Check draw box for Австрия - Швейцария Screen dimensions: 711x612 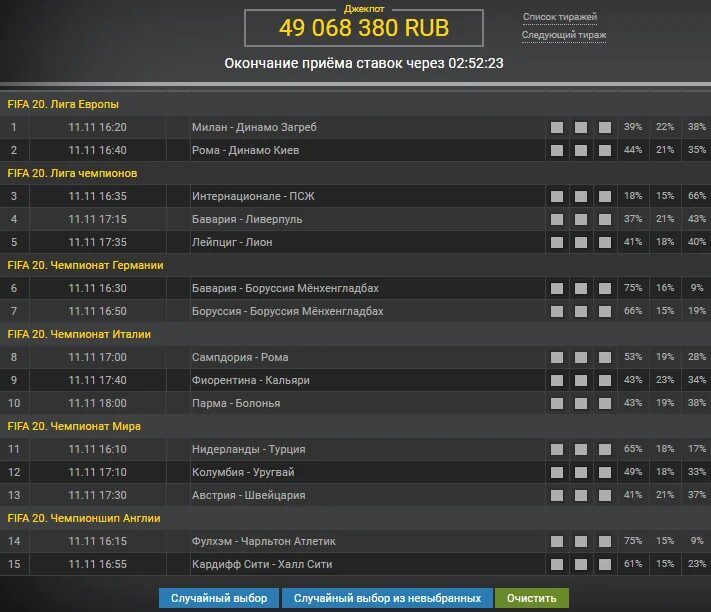[581, 495]
